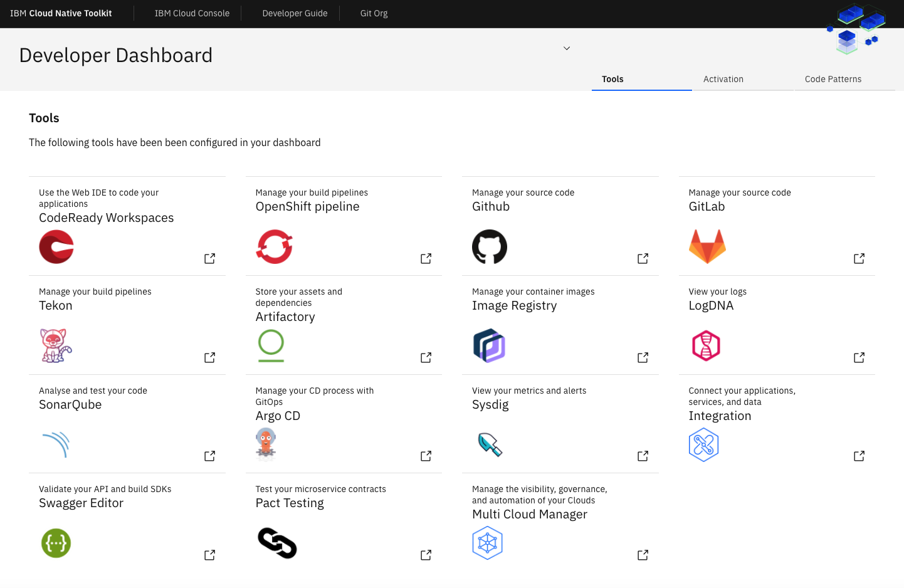The width and height of the screenshot is (904, 588).
Task: Click the Artifactory green circle logo
Action: [271, 345]
